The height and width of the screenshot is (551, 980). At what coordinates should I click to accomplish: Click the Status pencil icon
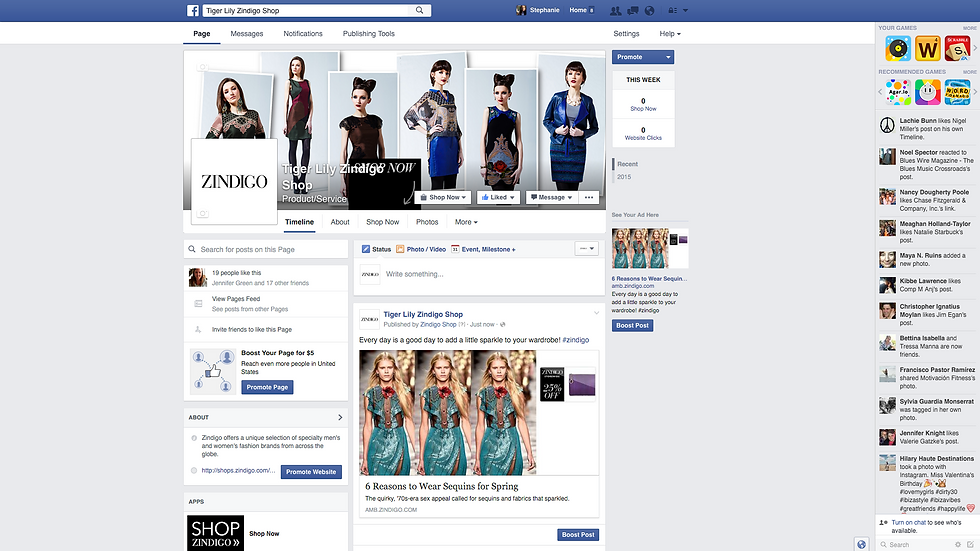366,249
